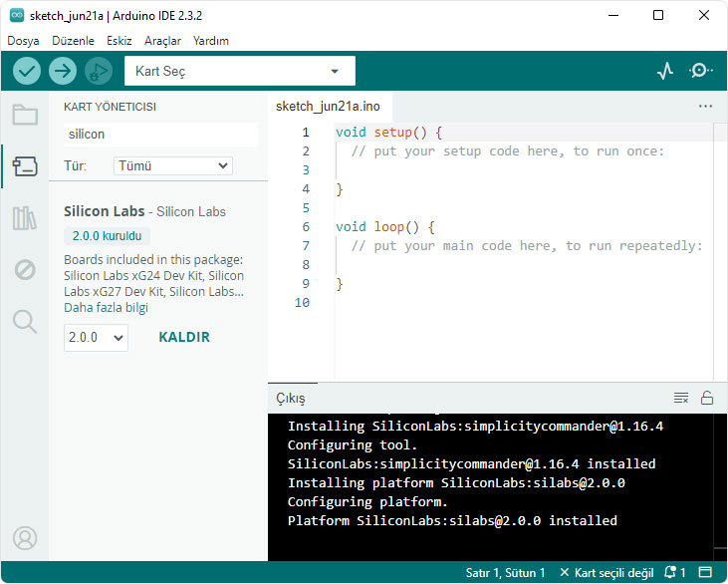Viewport: 728px width, 584px height.
Task: Open the Serial Monitor
Action: click(700, 71)
